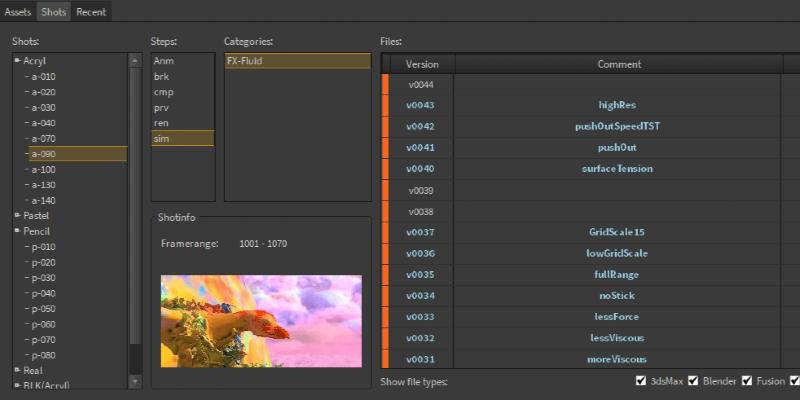Viewport: 800px width, 400px height.
Task: Click the shots list scroll up arrow
Action: point(135,61)
